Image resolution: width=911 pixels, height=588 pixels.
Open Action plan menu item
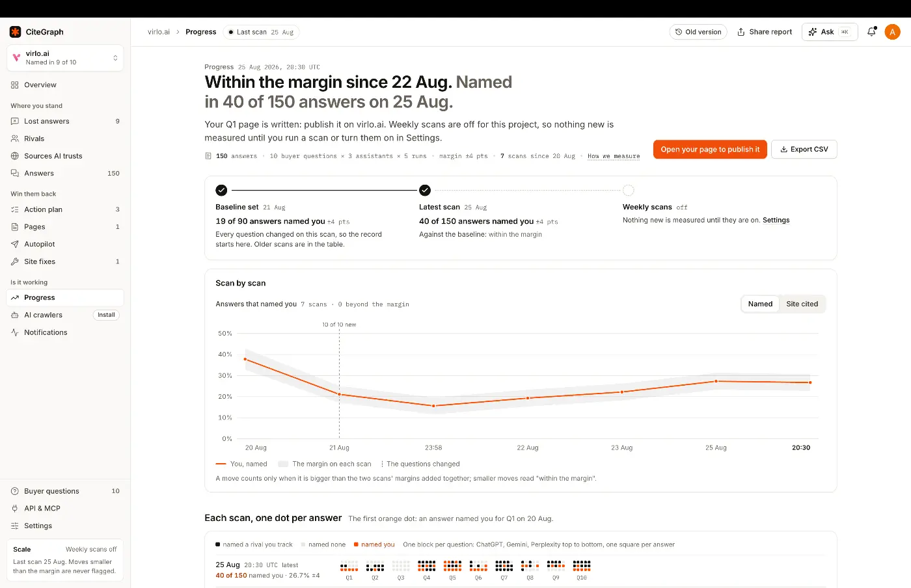pos(65,209)
